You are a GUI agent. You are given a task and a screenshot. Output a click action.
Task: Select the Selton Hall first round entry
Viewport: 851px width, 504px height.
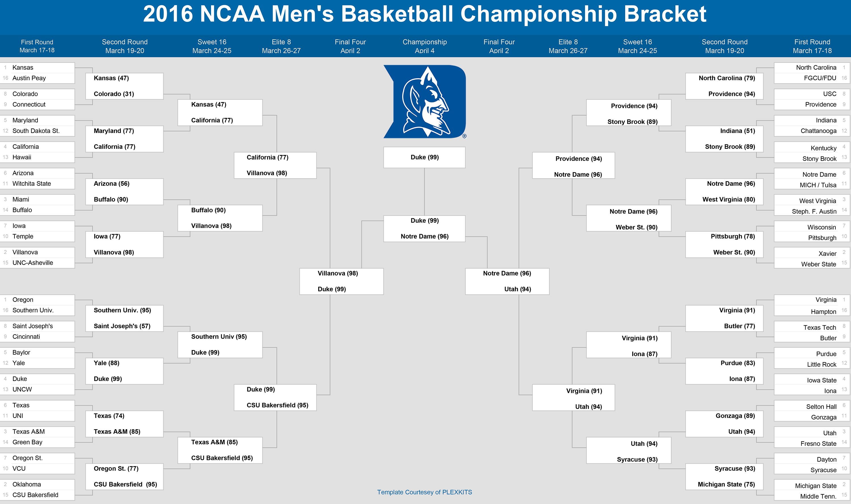[821, 406]
